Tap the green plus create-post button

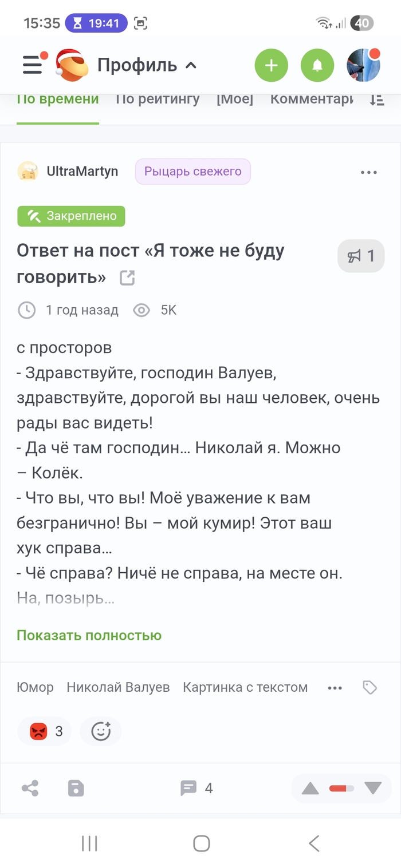pyautogui.click(x=271, y=65)
